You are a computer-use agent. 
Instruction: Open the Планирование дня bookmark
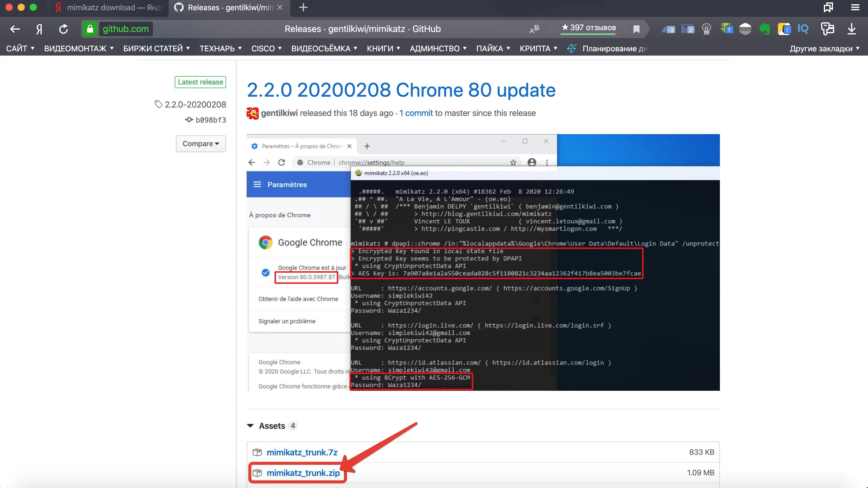[x=607, y=49]
